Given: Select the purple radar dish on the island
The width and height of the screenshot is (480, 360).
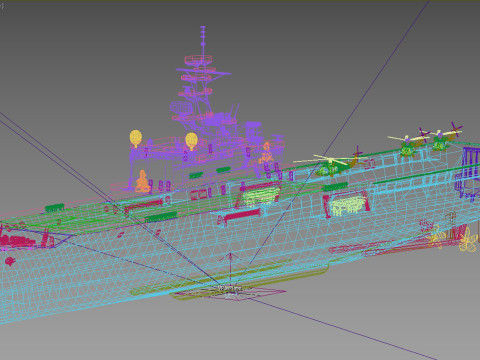Looking at the screenshot, I should pyautogui.click(x=181, y=108).
